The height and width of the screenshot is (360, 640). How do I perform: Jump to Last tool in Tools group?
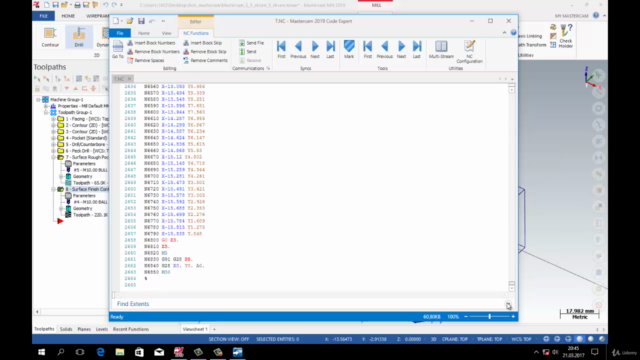(x=417, y=49)
